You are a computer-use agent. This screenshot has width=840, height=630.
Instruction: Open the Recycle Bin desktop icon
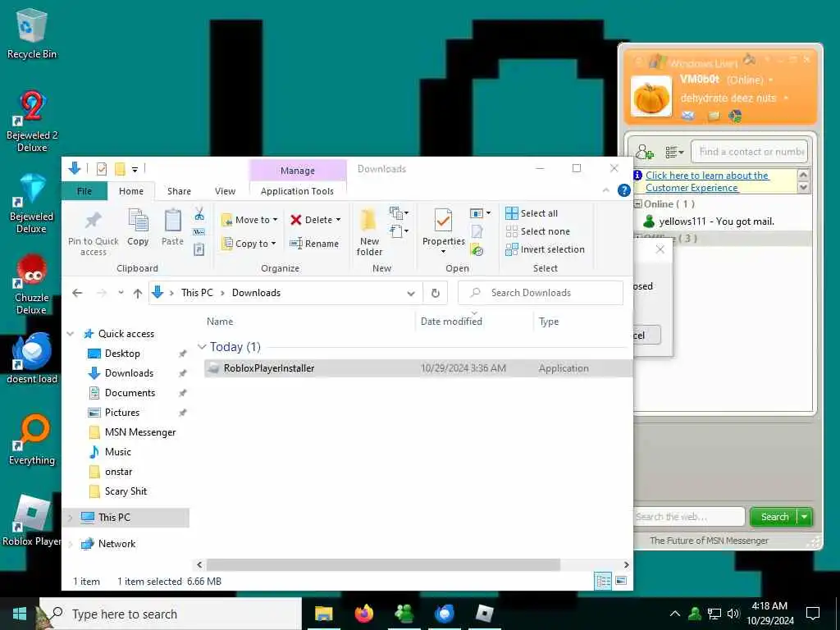click(32, 33)
